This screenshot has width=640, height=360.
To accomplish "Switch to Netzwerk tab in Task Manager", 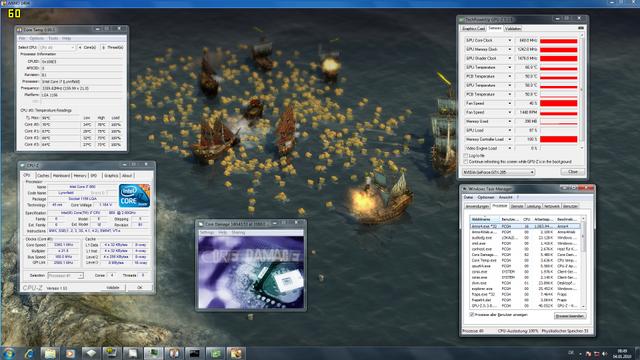I will 551,206.
